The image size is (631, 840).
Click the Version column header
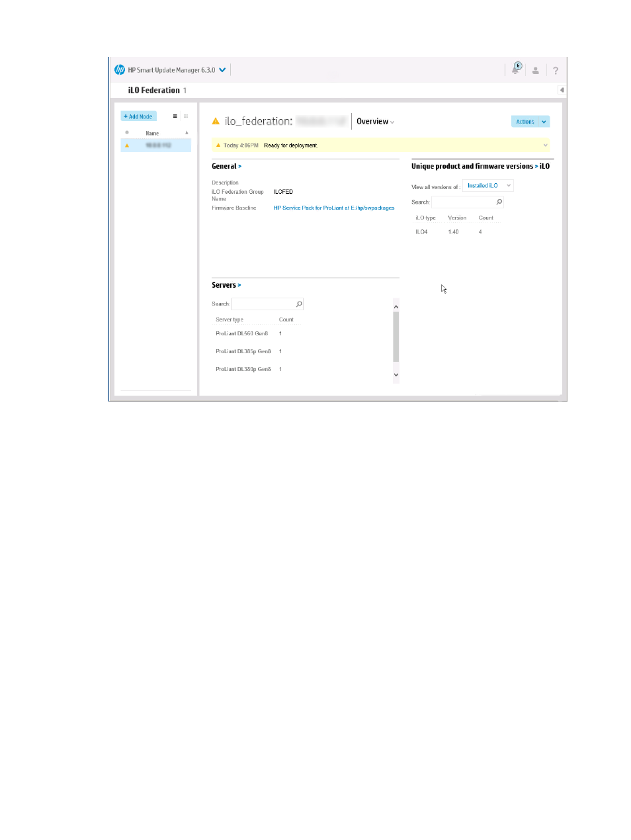[x=457, y=218]
